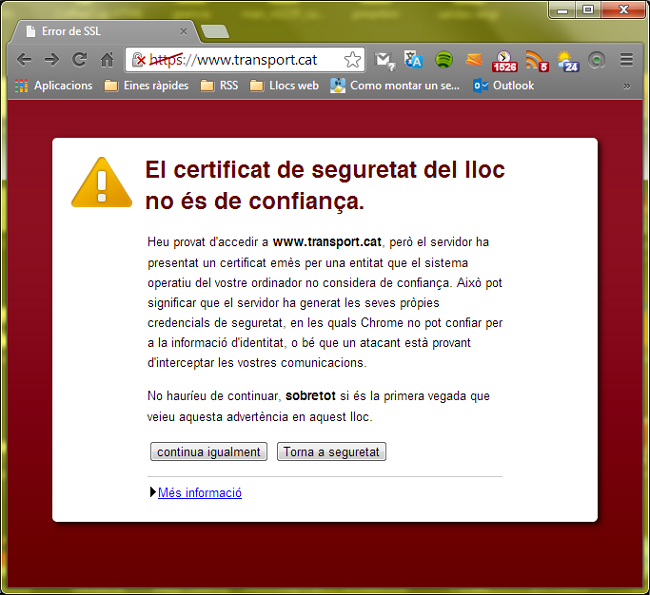Open the Google Translate extension
Viewport: 650px width, 595px height.
pyautogui.click(x=414, y=60)
